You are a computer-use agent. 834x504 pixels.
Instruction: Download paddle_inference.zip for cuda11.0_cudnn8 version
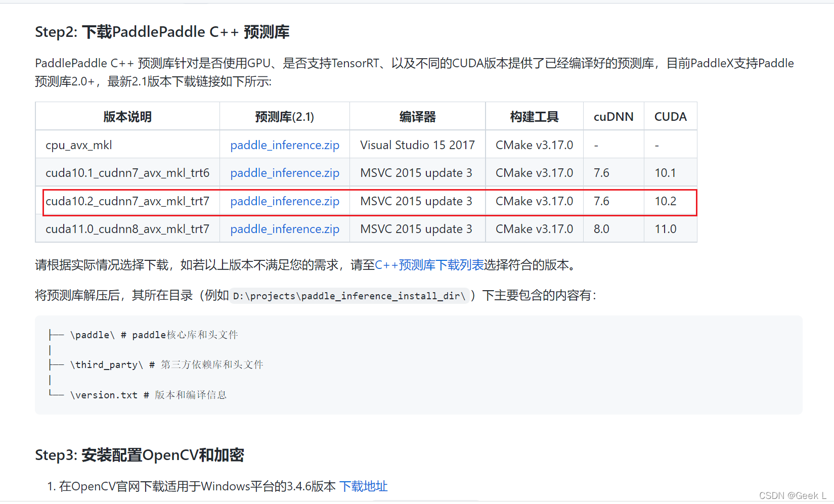(x=284, y=229)
